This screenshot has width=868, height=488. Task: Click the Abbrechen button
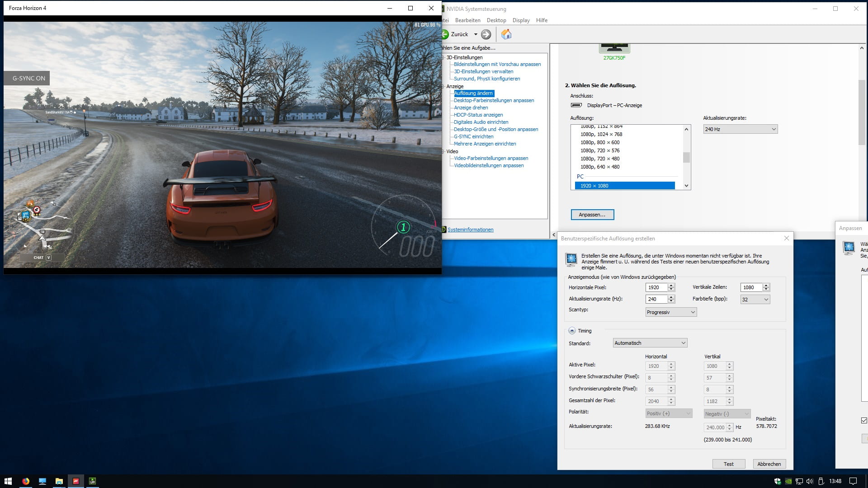(769, 464)
